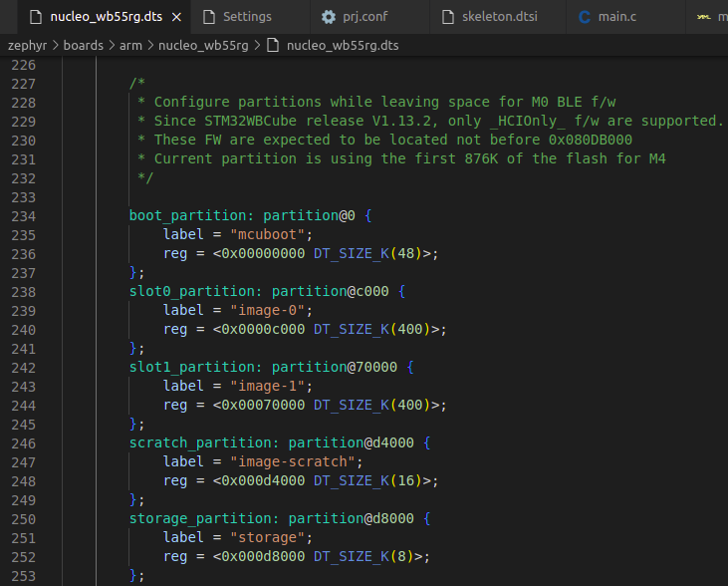Click the file icon in the breadcrumb
The height and width of the screenshot is (586, 728).
273,46
